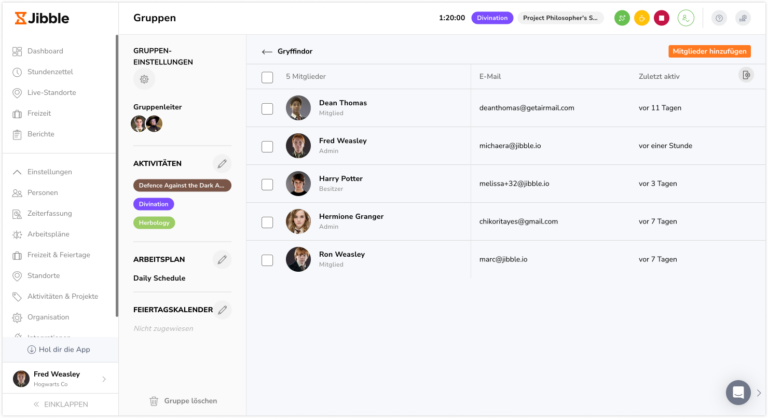Screen dimensions: 768x418
Task: Open the group settings gear icon
Action: [x=144, y=79]
